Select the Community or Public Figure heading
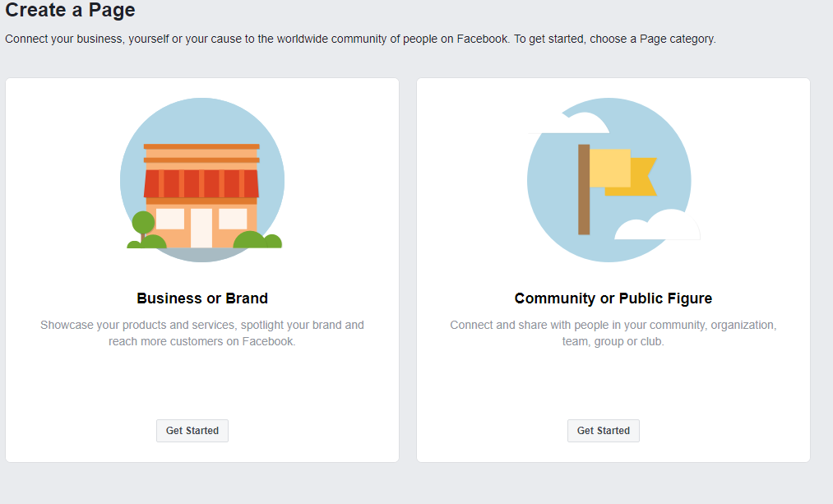This screenshot has width=833, height=504. coord(613,297)
